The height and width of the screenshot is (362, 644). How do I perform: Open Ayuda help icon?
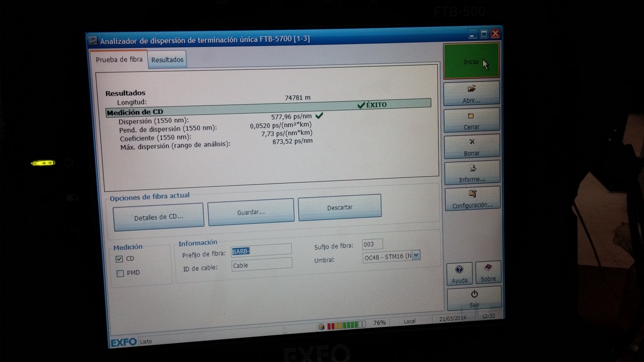coord(459,270)
